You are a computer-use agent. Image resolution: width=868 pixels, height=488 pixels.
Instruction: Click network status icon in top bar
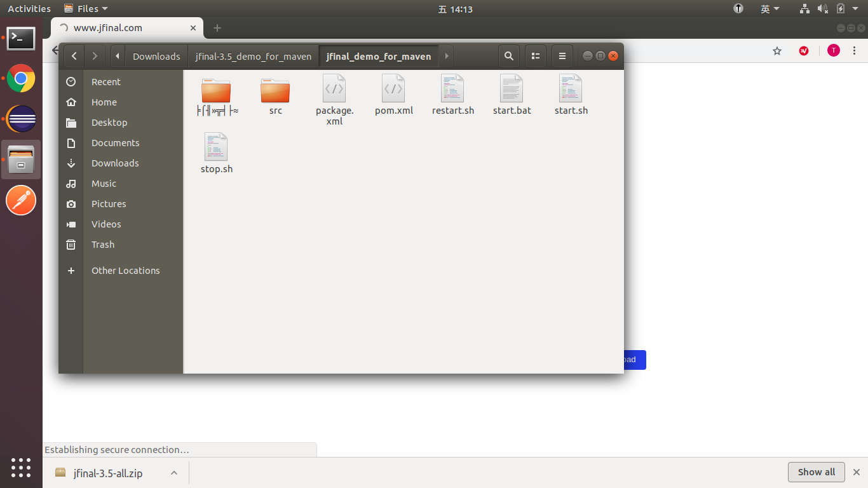click(804, 9)
